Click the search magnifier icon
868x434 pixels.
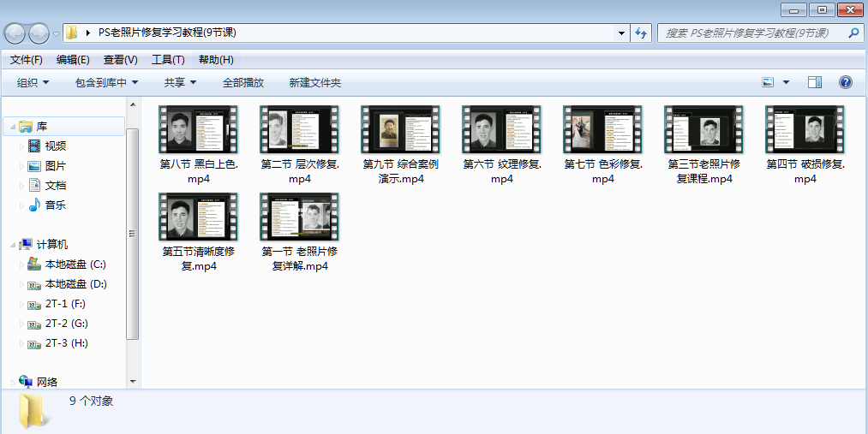(853, 33)
